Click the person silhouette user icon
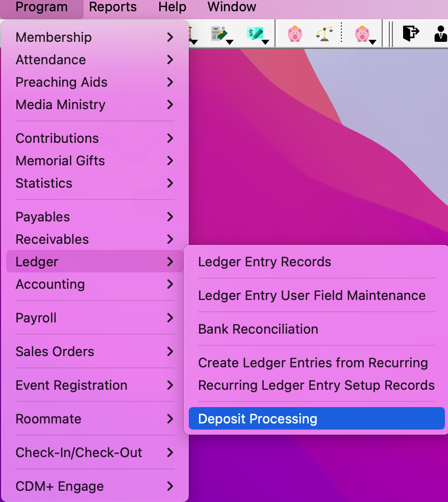448x502 pixels. point(441,33)
